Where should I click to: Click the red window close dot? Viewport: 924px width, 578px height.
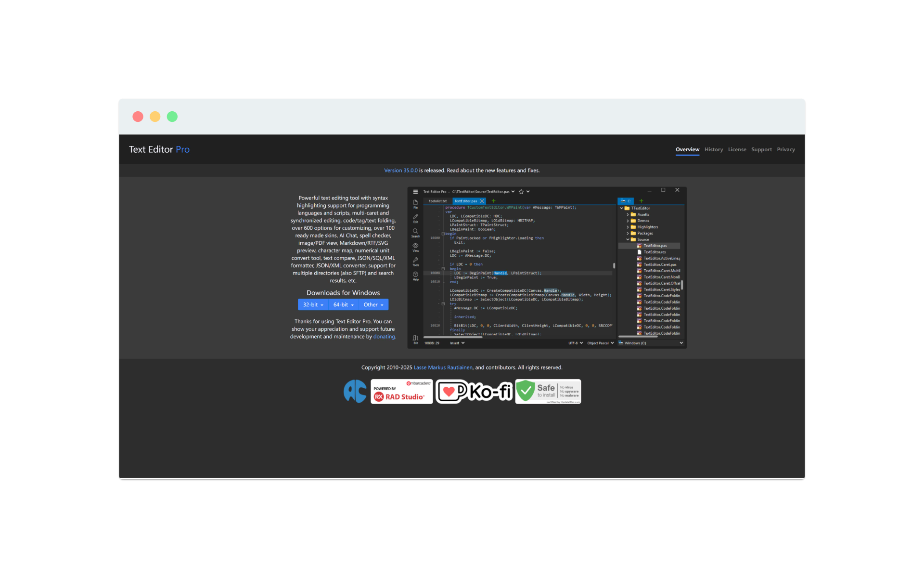(138, 117)
